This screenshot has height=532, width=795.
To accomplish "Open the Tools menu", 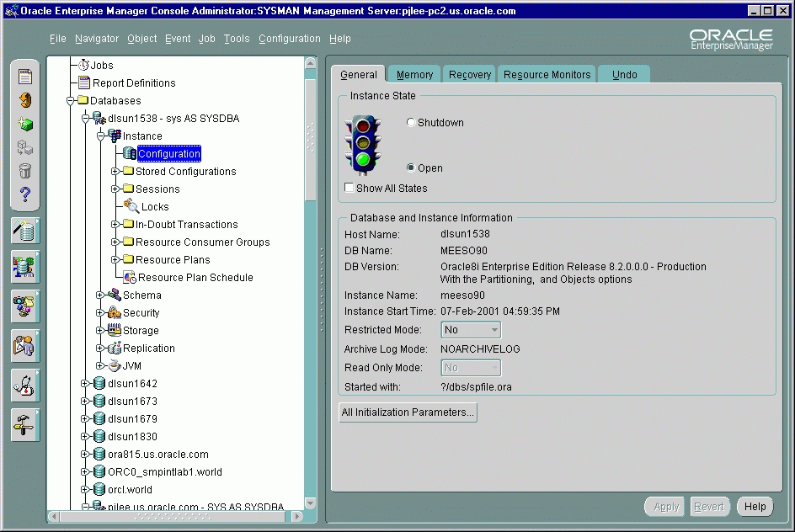I will [237, 39].
